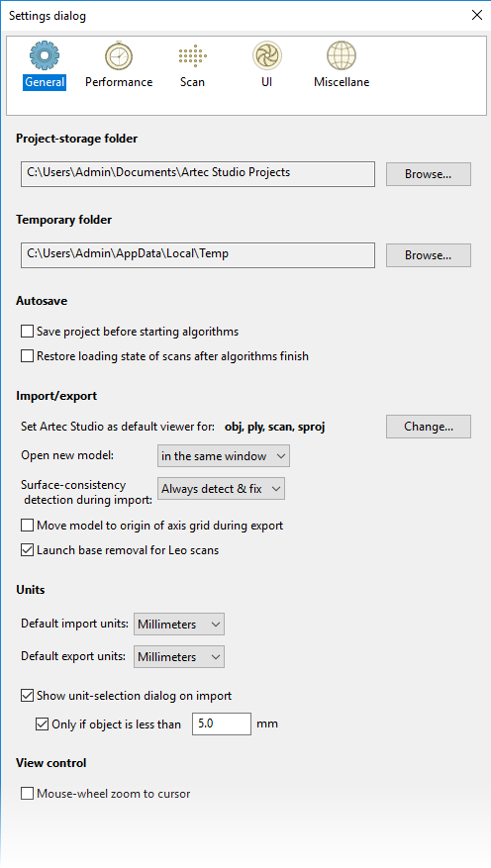Enable Mouse-wheel zoom to cursor
The image size is (491, 868).
coord(27,794)
